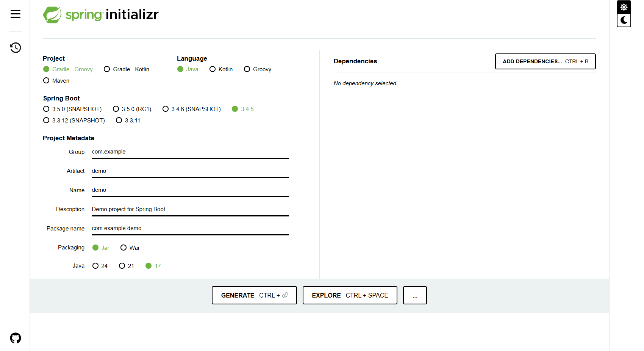
Task: Pick Java version 17
Action: tap(153, 266)
